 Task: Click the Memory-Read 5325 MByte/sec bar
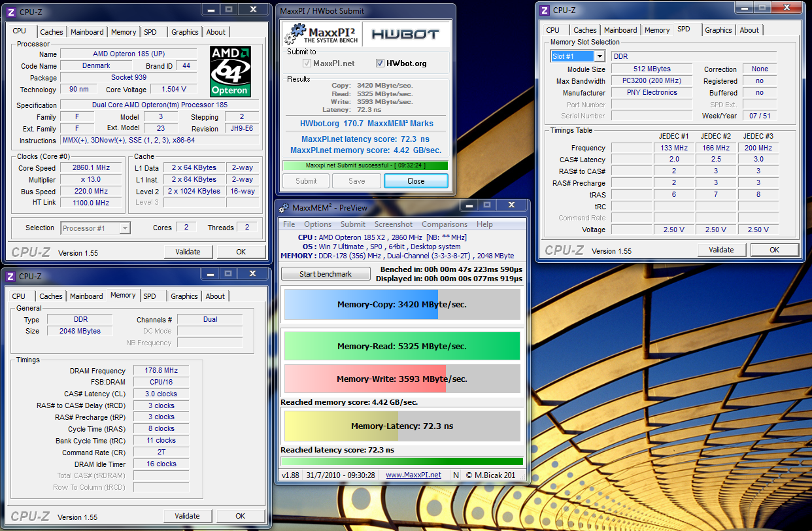point(402,347)
